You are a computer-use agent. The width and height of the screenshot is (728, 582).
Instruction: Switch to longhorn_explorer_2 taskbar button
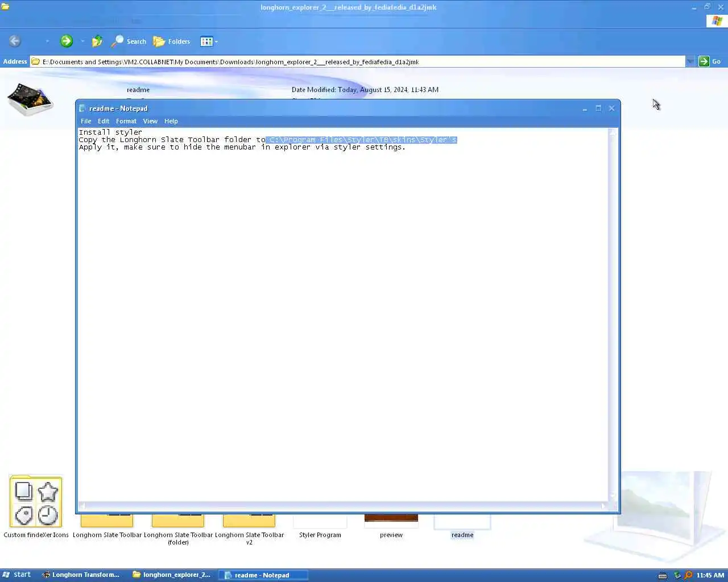[172, 575]
